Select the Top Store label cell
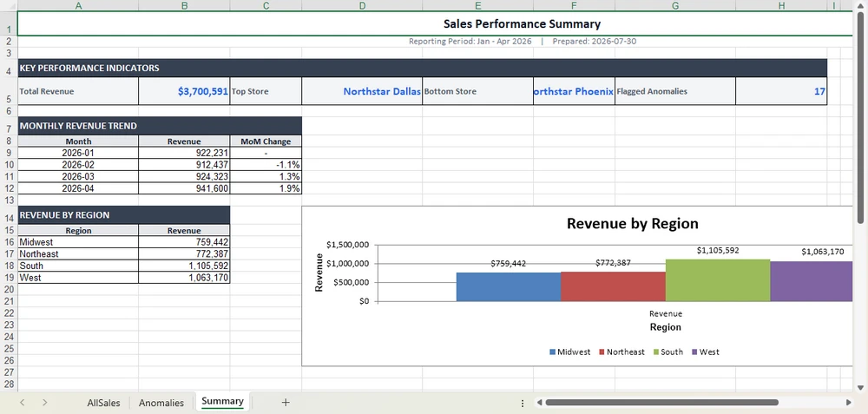Image resolution: width=868 pixels, height=414 pixels. tap(266, 91)
